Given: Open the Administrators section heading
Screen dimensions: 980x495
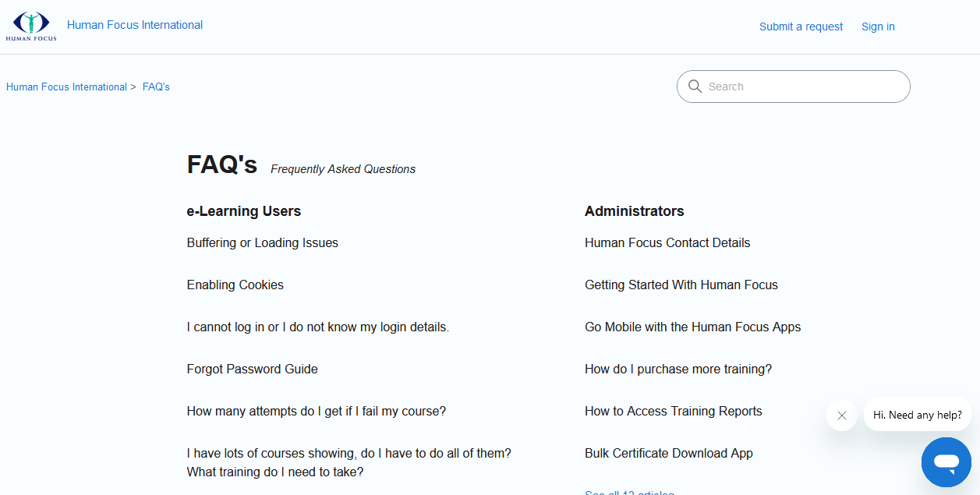Looking at the screenshot, I should tap(634, 211).
